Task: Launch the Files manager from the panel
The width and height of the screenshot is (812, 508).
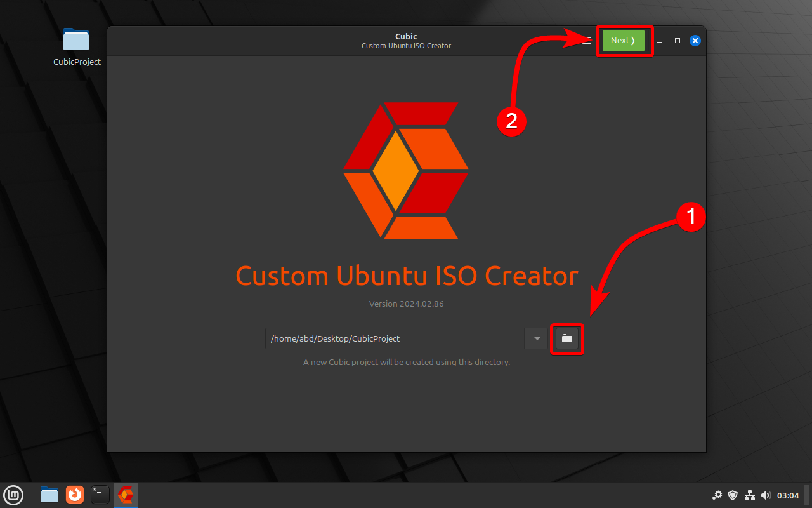Action: tap(49, 495)
